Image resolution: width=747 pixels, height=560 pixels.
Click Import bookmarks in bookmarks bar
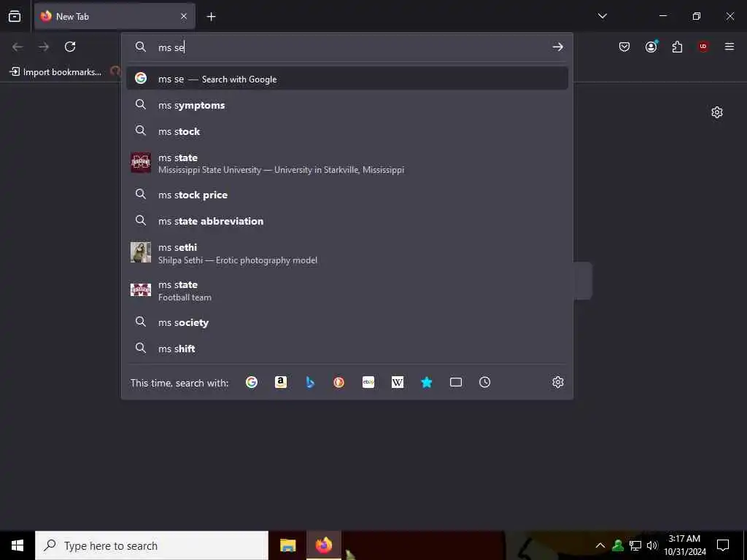55,72
